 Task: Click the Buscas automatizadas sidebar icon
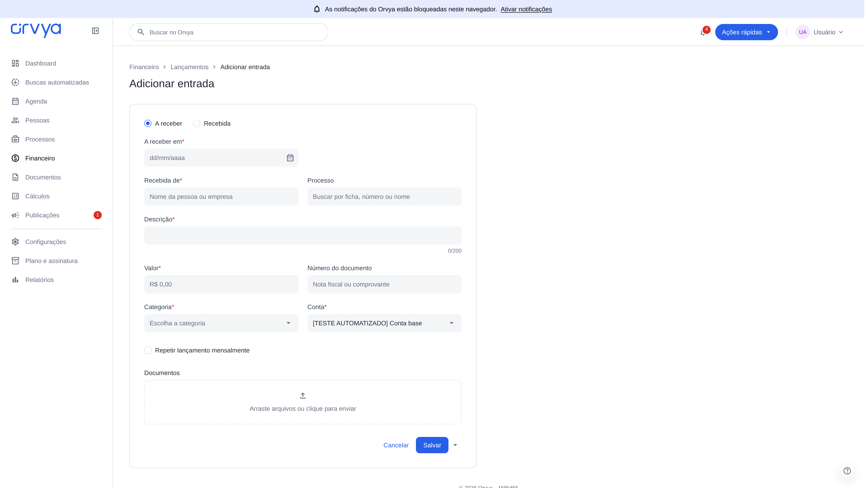tap(15, 82)
